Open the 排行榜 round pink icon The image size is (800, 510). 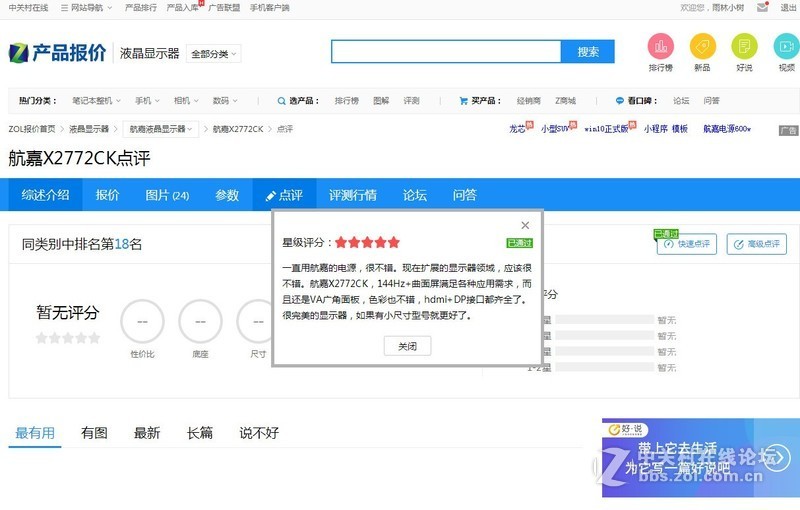click(661, 46)
